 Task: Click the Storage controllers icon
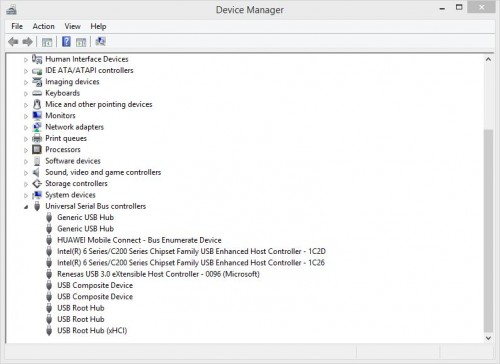(x=37, y=184)
